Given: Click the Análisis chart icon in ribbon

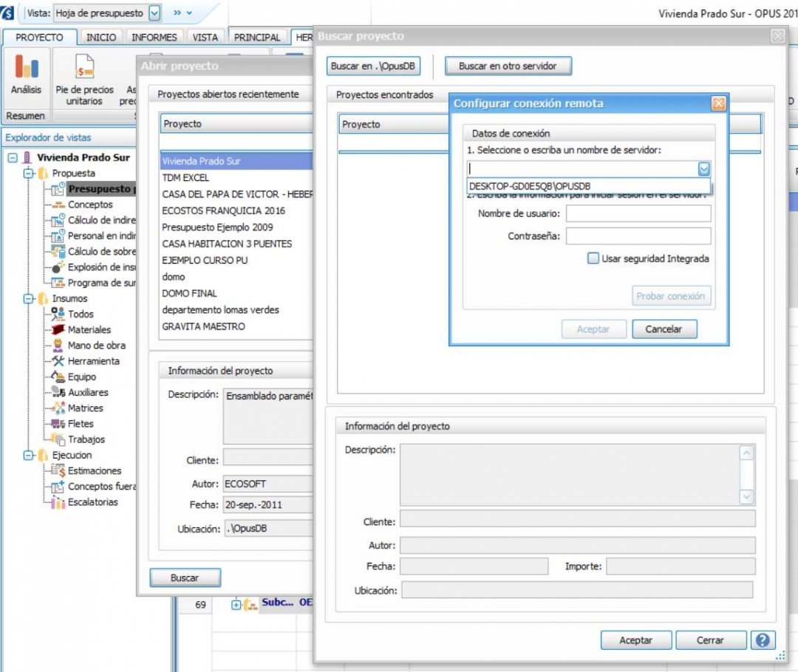Looking at the screenshot, I should 27,69.
